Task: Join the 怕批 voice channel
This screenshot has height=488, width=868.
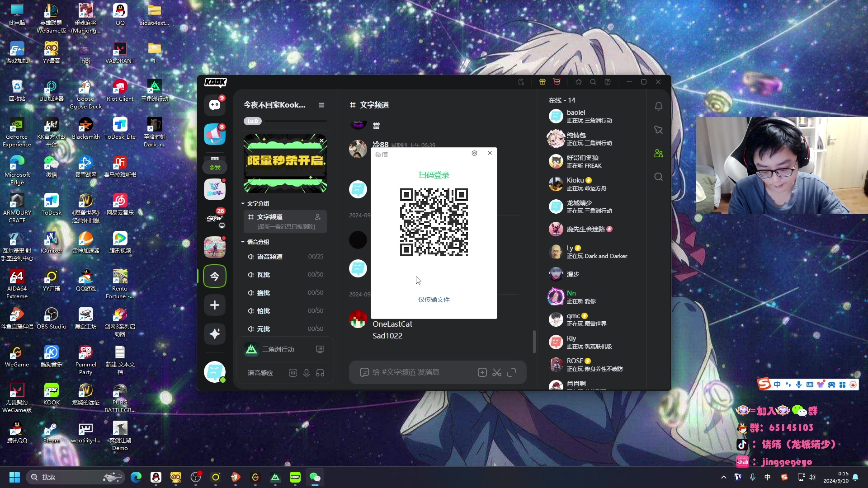Action: click(x=285, y=310)
